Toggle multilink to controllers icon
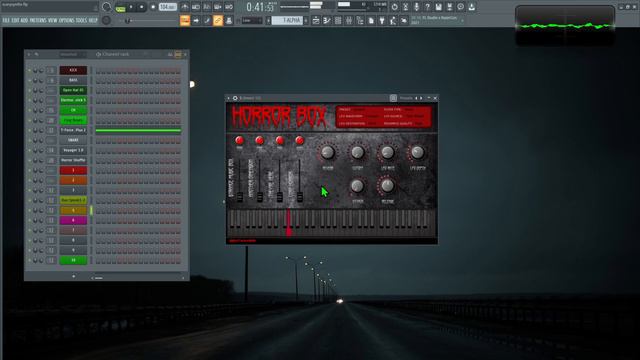Viewport: 640px width, 360px height. 218,20
